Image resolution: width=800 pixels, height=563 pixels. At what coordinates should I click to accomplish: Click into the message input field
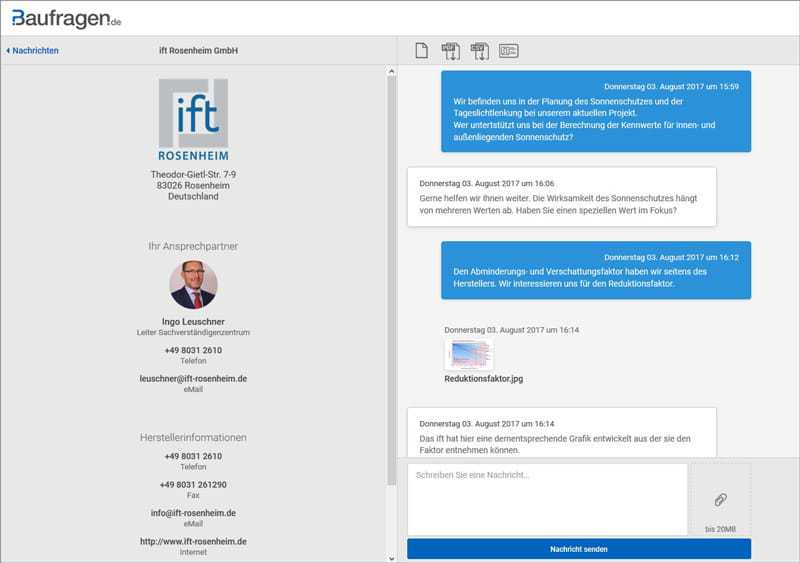547,498
